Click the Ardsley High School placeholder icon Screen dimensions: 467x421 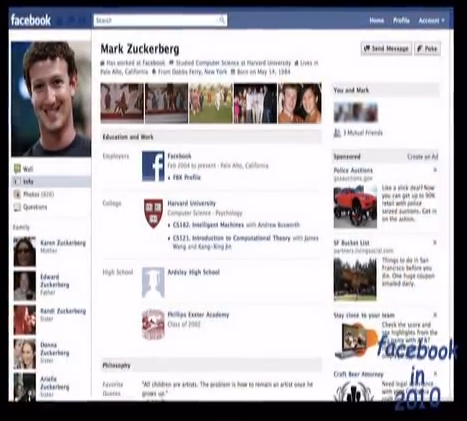pos(153,282)
